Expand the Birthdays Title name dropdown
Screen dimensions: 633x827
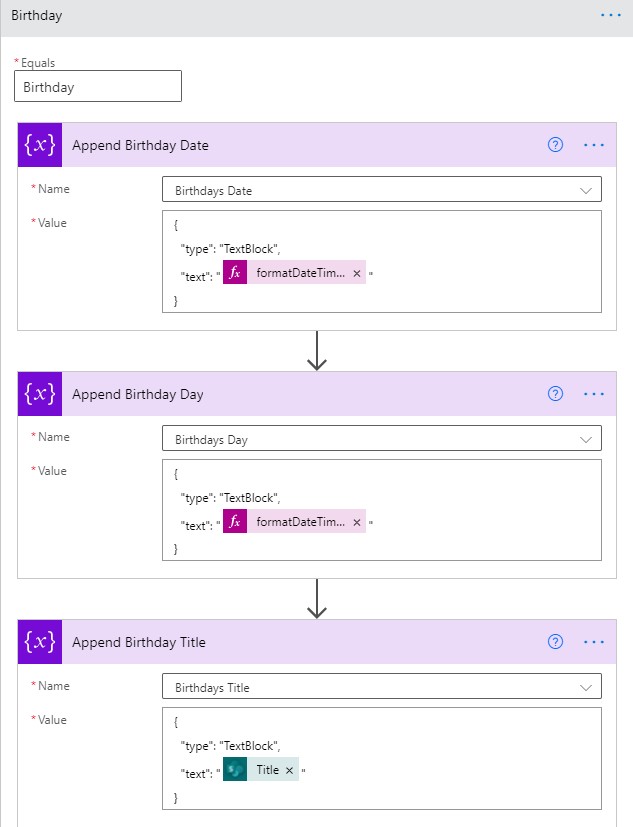pos(586,687)
